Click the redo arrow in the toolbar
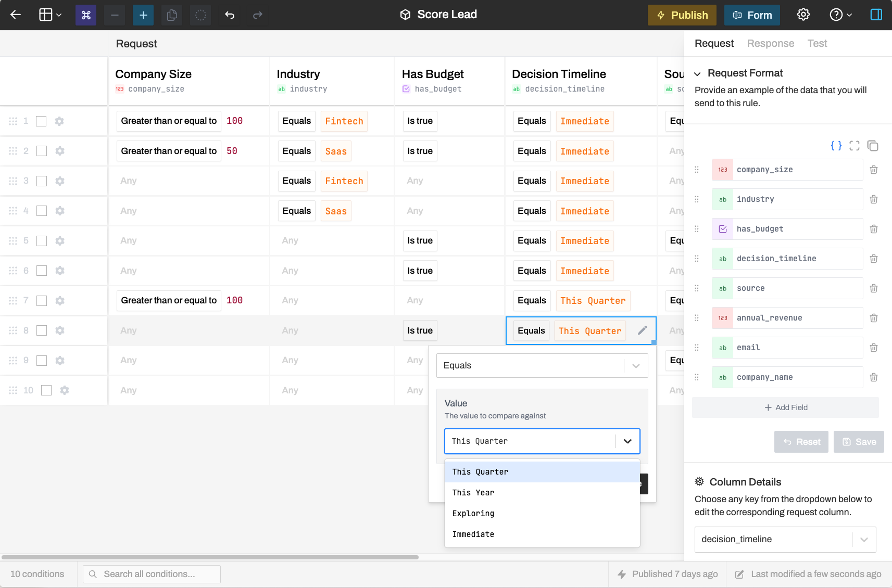The image size is (892, 588). coord(257,15)
